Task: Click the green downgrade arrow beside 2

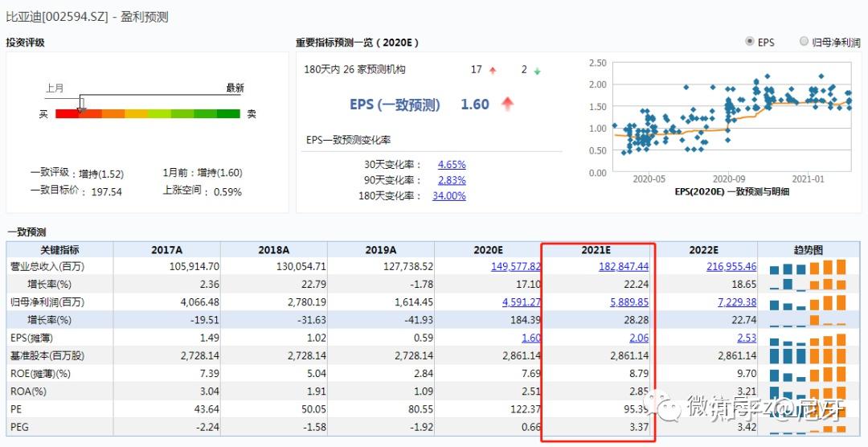Action: [537, 71]
